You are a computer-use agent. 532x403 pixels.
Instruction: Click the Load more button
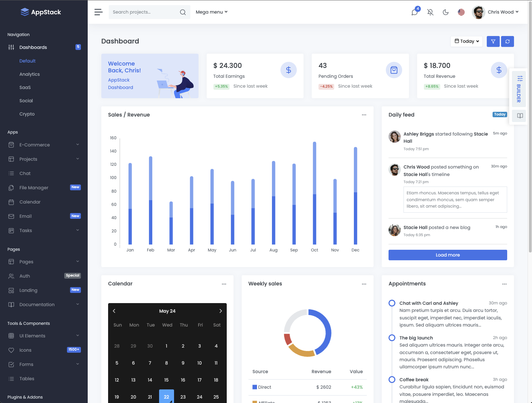[x=448, y=255]
